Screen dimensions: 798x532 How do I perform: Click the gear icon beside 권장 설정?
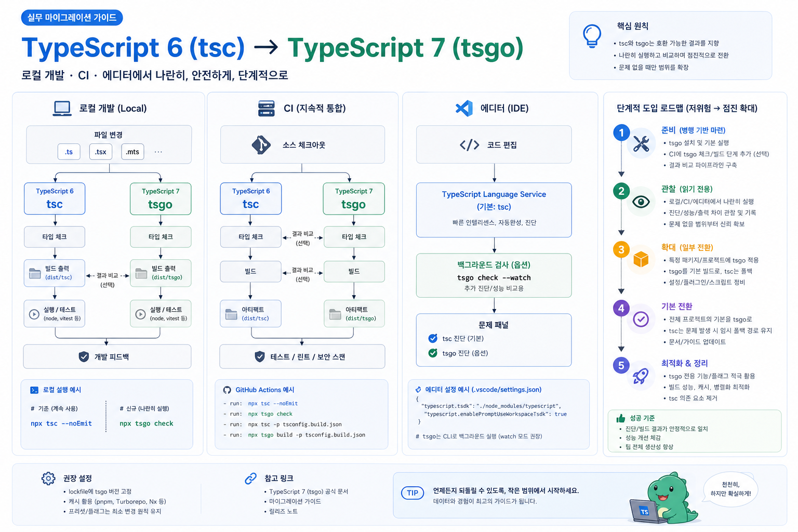pyautogui.click(x=48, y=478)
